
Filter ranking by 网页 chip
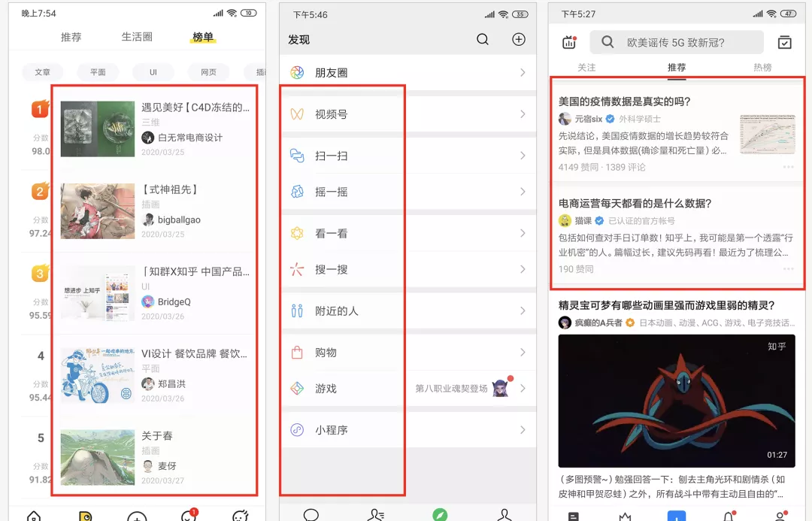click(209, 72)
